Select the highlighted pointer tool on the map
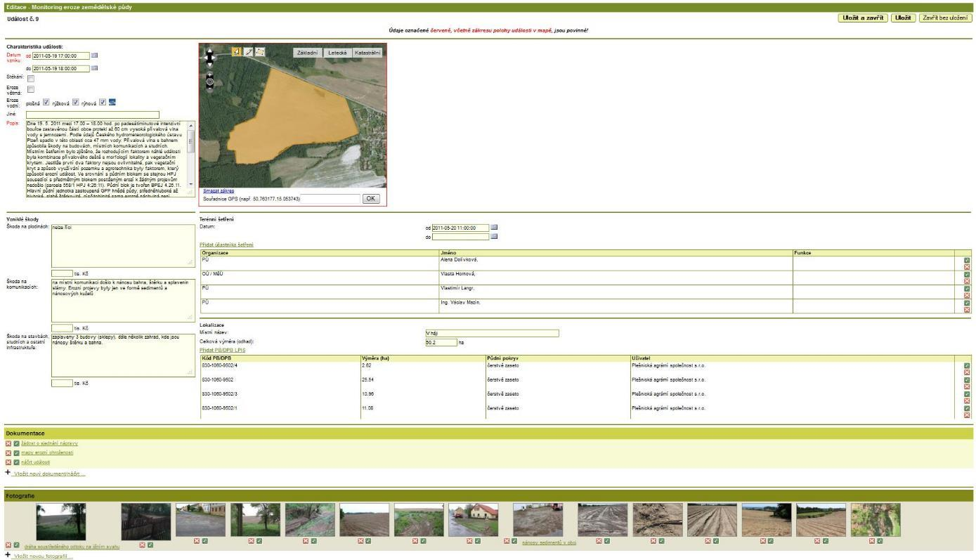Screen dimensions: 976x560 click(237, 51)
